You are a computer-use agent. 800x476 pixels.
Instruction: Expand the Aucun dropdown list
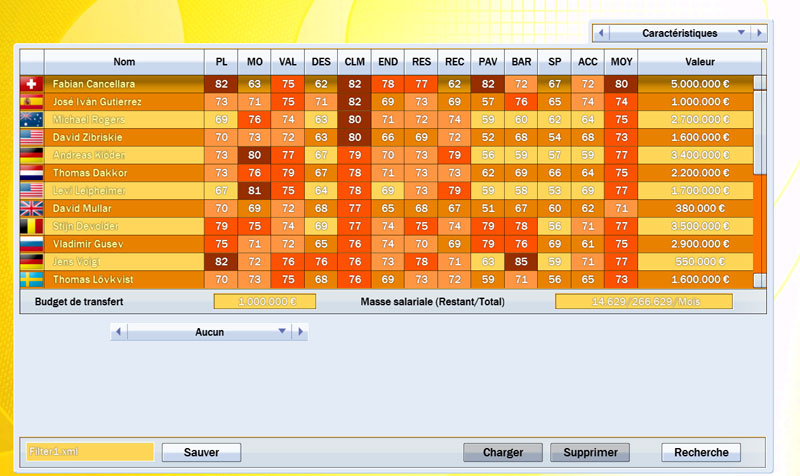(x=282, y=332)
